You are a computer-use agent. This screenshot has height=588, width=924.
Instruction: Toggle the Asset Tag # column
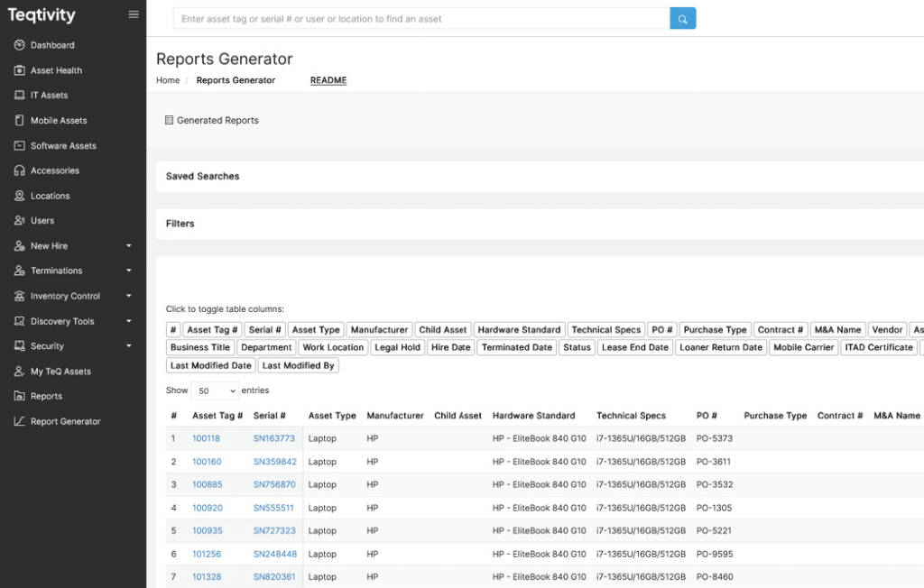pos(213,330)
